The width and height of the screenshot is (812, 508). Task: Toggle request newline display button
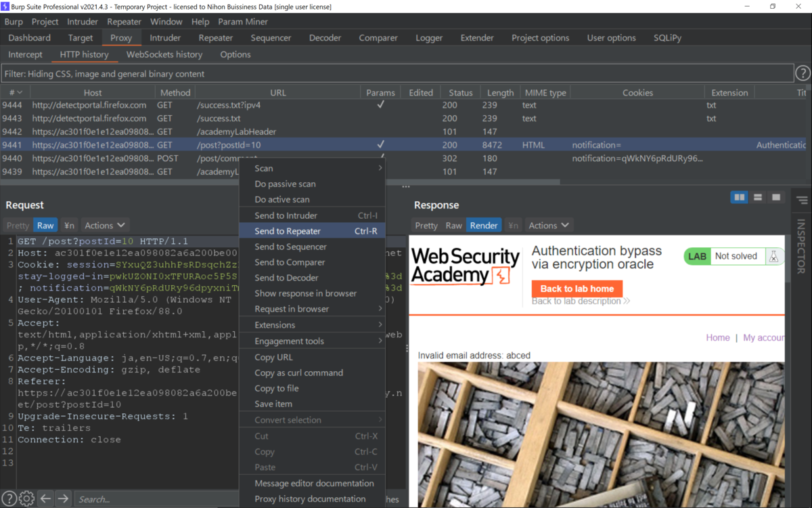69,226
